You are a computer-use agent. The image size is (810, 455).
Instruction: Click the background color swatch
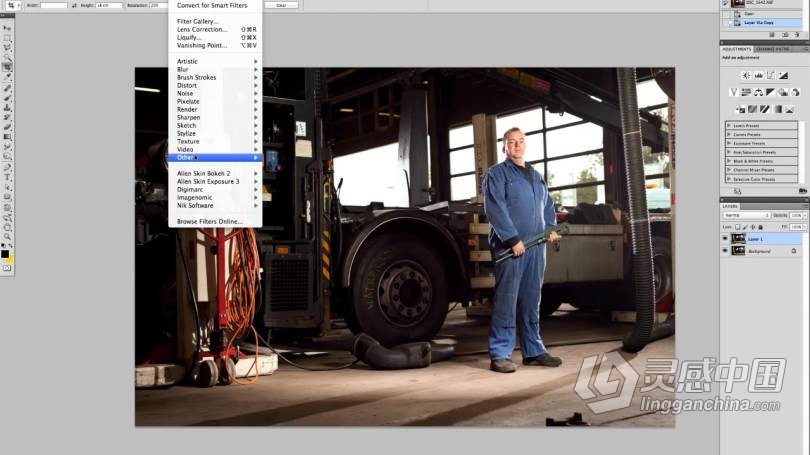(x=10, y=258)
